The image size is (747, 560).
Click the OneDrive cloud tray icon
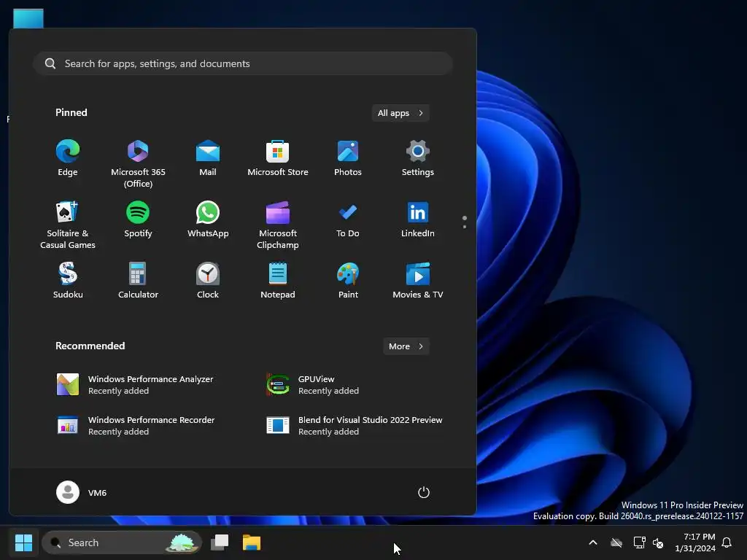click(x=616, y=542)
